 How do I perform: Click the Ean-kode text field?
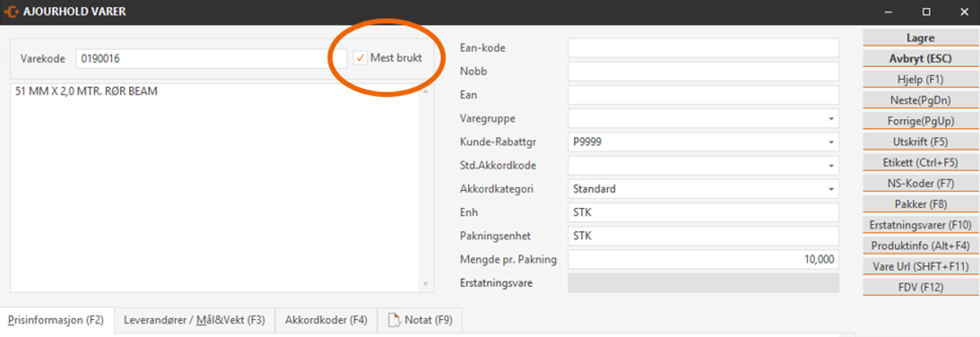coord(702,48)
